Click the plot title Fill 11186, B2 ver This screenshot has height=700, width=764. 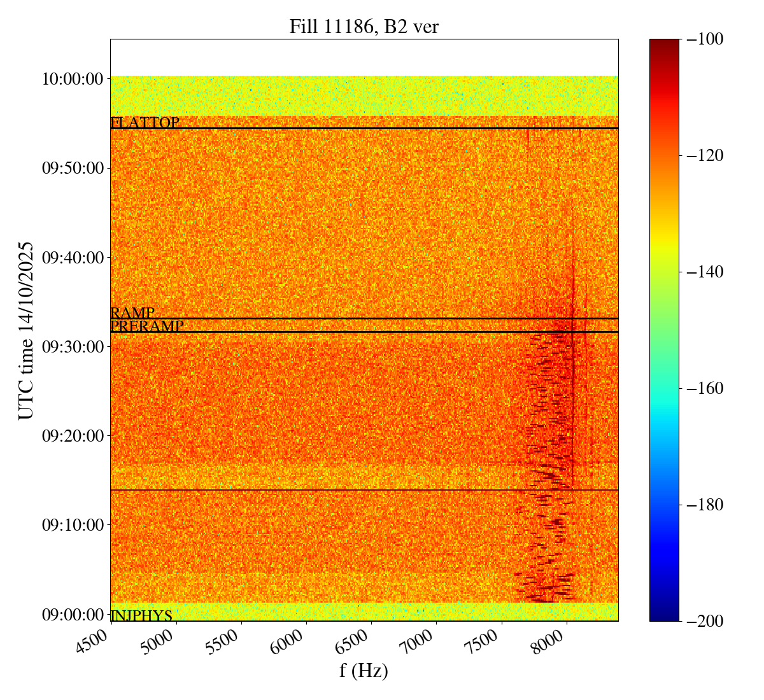364,27
